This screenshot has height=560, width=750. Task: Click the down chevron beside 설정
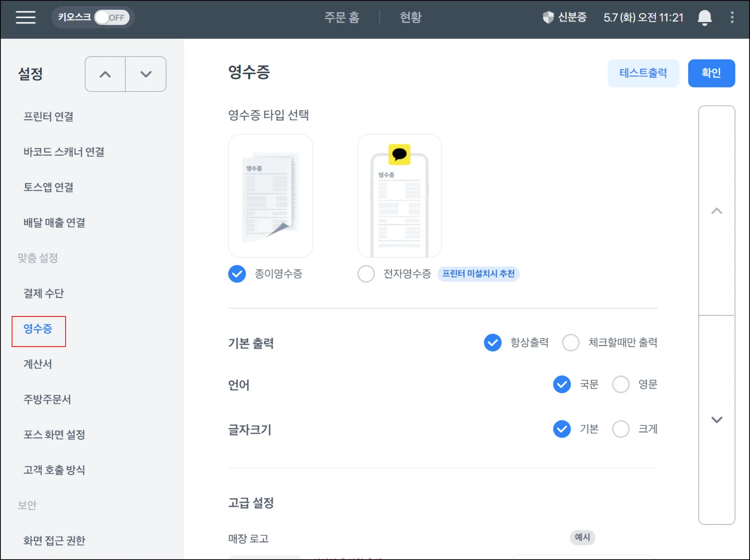click(146, 74)
